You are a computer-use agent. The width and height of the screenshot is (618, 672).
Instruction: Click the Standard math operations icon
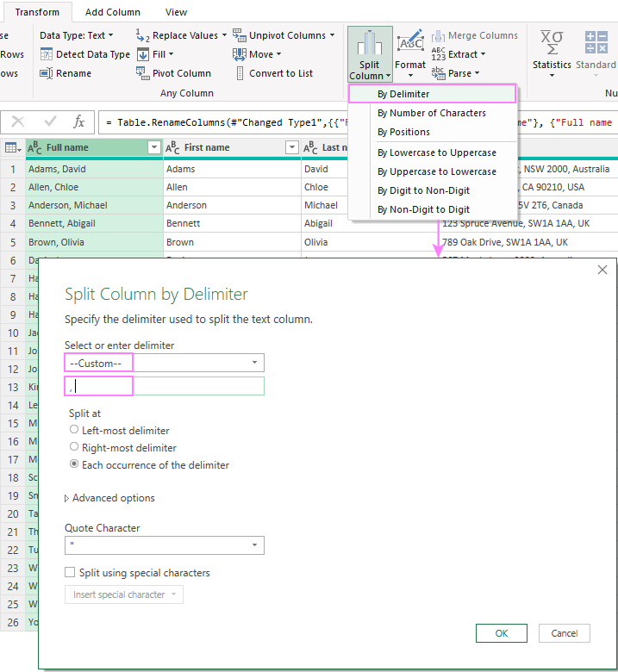click(x=596, y=42)
